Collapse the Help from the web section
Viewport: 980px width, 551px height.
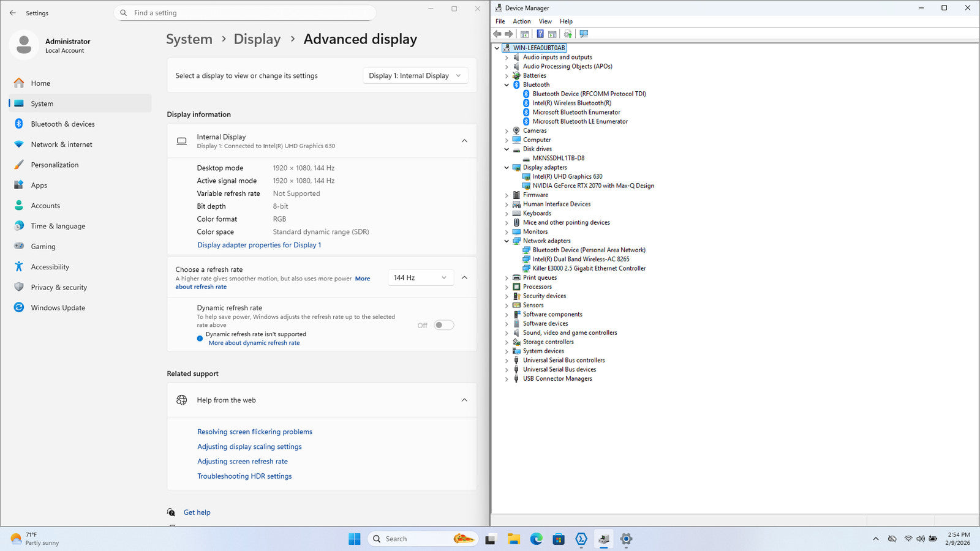point(464,400)
